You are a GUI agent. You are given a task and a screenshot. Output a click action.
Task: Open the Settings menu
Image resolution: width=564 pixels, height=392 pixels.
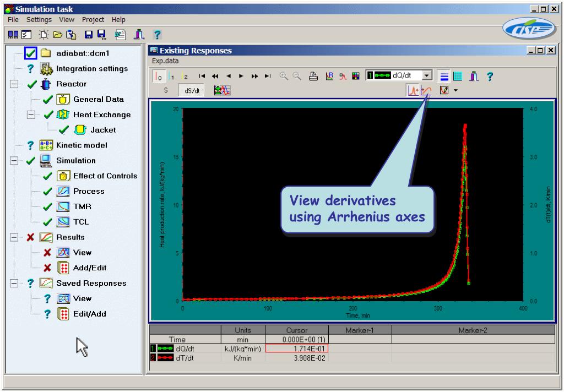click(x=39, y=19)
